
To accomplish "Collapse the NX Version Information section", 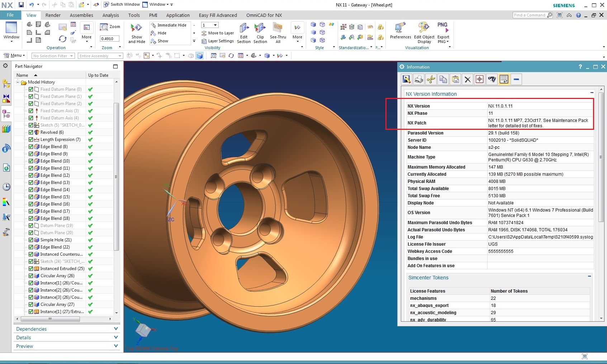I will (x=592, y=93).
